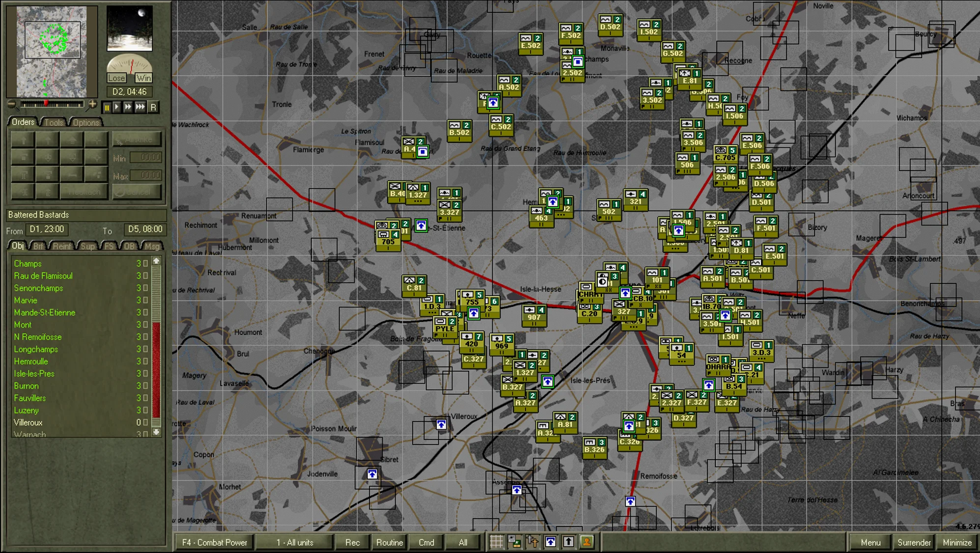Click the R restart button
Image resolution: width=980 pixels, height=553 pixels.
[153, 107]
